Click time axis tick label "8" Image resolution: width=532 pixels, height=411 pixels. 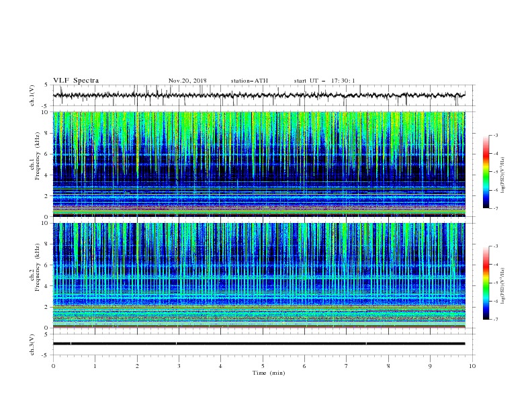tap(388, 366)
